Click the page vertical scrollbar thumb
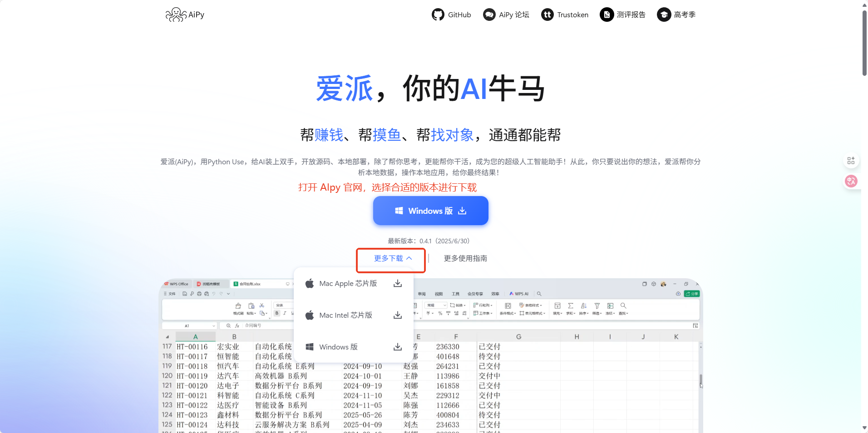 point(865,43)
